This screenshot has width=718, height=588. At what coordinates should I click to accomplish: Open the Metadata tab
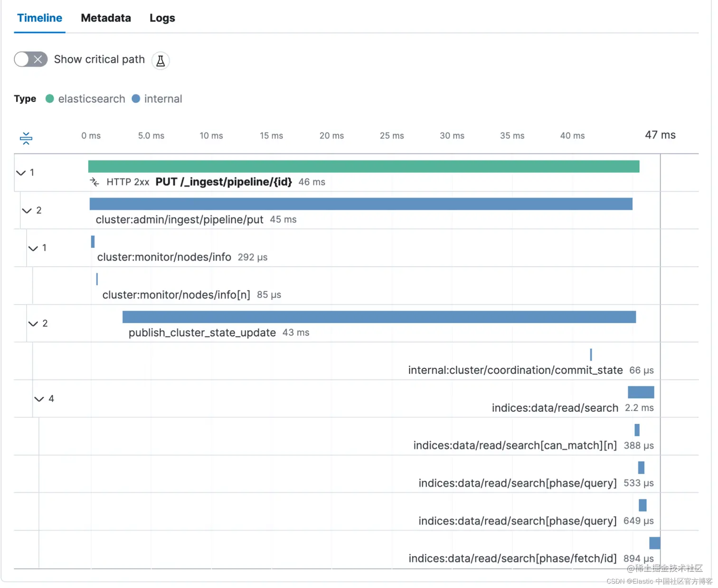coord(106,18)
